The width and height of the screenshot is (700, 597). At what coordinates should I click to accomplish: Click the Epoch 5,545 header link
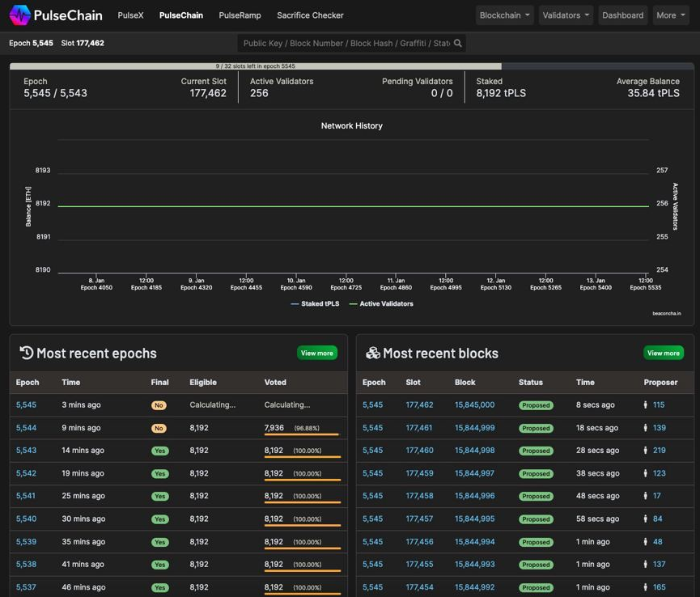(32, 44)
